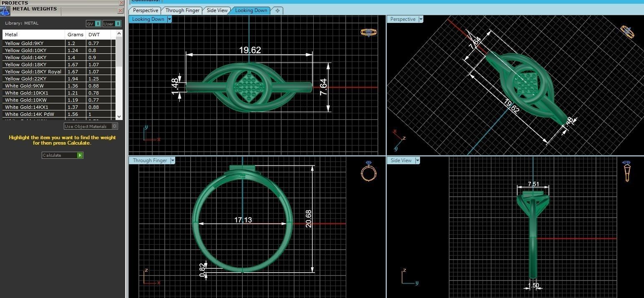Select the Yellow Gold:14KY row
This screenshot has height=298, width=644.
(59, 58)
